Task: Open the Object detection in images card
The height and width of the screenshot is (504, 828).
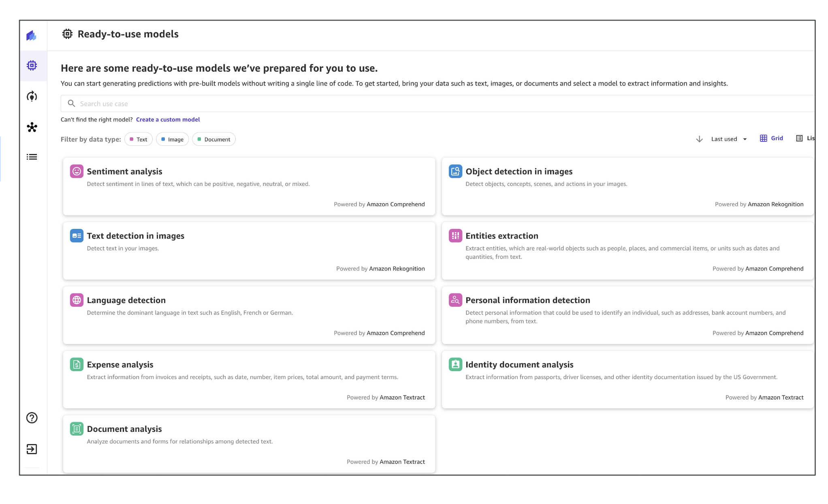Action: point(627,186)
